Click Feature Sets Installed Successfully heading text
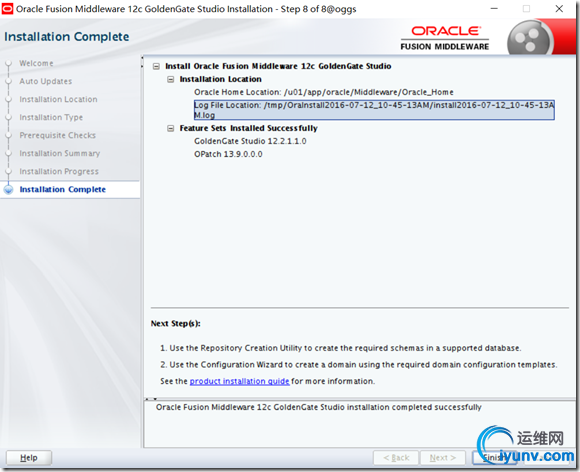Viewport: 580px width, 472px height. point(249,128)
